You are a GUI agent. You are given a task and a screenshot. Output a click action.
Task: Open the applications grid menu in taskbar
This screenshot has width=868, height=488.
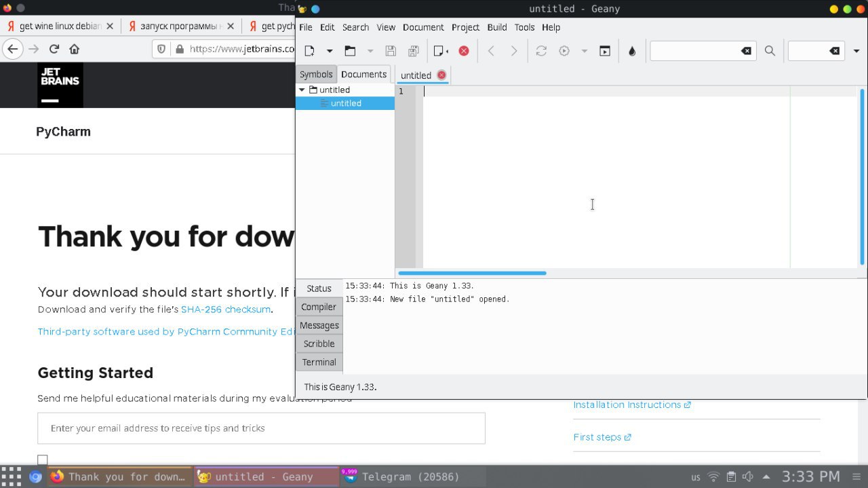click(12, 476)
